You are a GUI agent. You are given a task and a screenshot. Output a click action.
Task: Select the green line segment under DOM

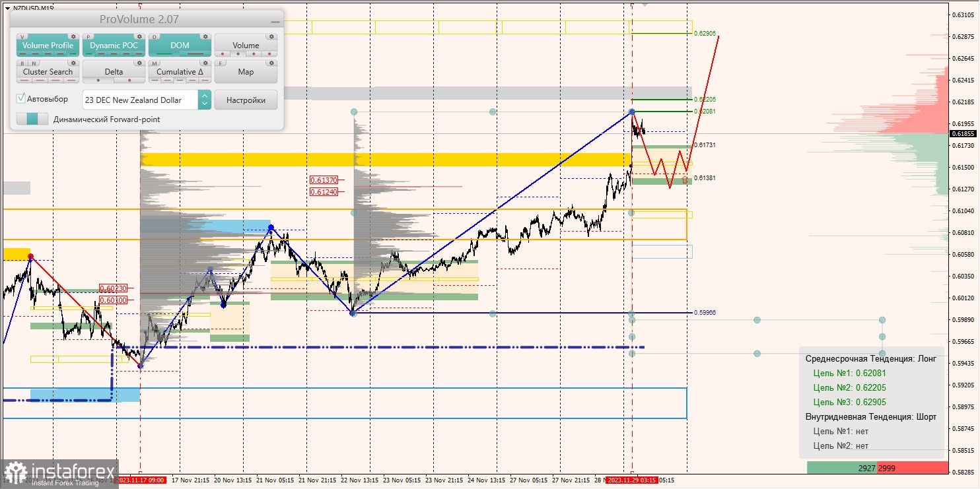tap(164, 54)
